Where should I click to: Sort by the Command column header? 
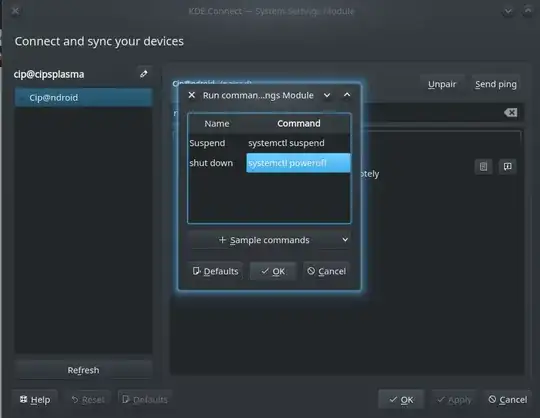click(x=299, y=124)
